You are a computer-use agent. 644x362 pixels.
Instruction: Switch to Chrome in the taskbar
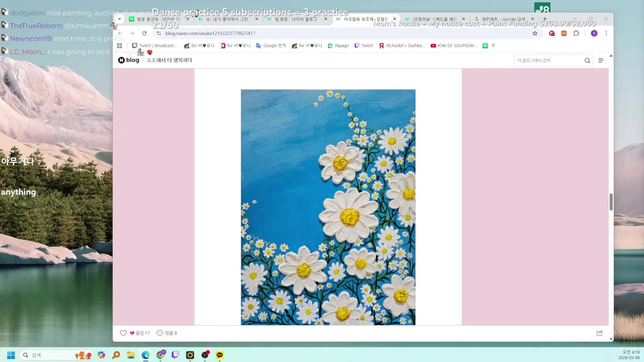(x=160, y=355)
